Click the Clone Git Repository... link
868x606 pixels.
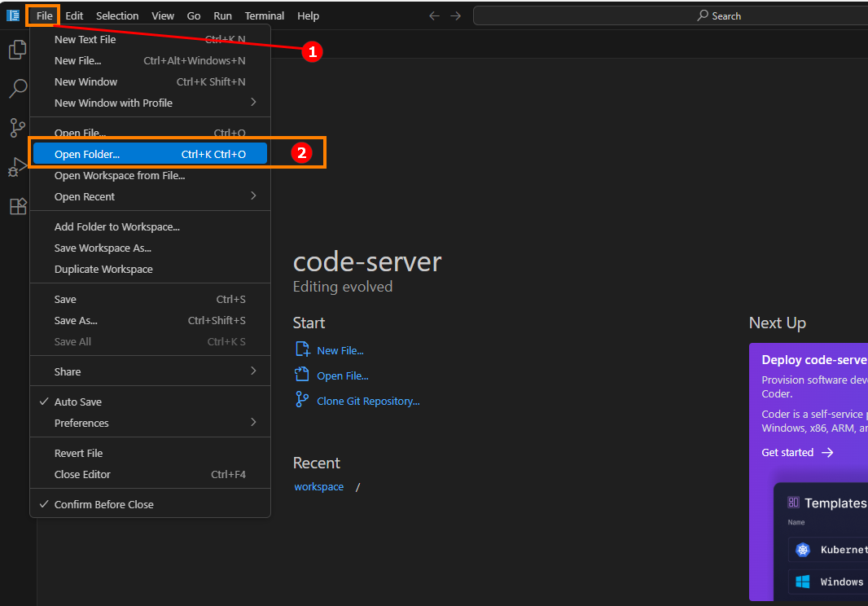point(368,401)
